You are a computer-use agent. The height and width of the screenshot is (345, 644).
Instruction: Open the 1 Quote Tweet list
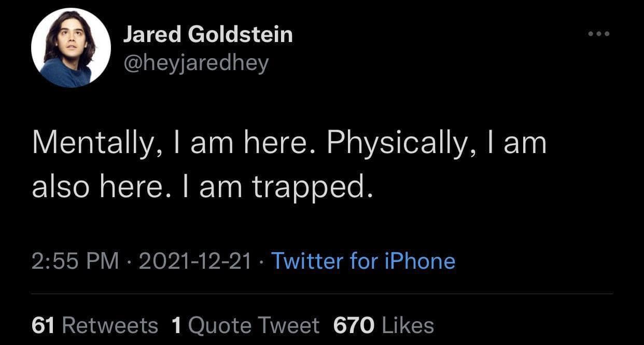tap(245, 325)
